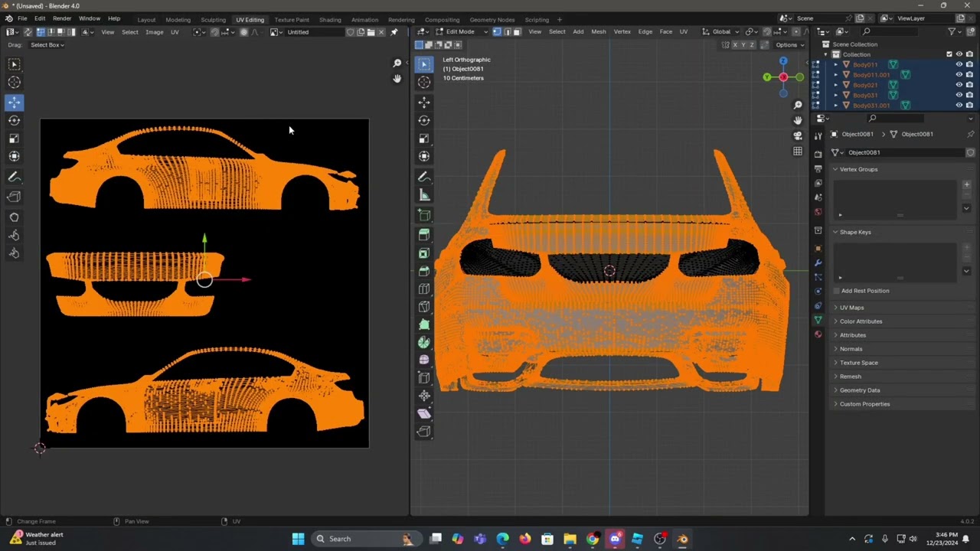
Task: Expand the UV Maps panel
Action: coord(851,308)
